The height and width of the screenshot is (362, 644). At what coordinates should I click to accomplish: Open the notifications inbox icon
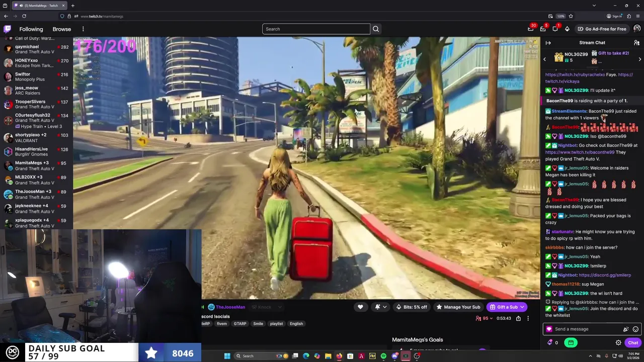click(x=543, y=29)
